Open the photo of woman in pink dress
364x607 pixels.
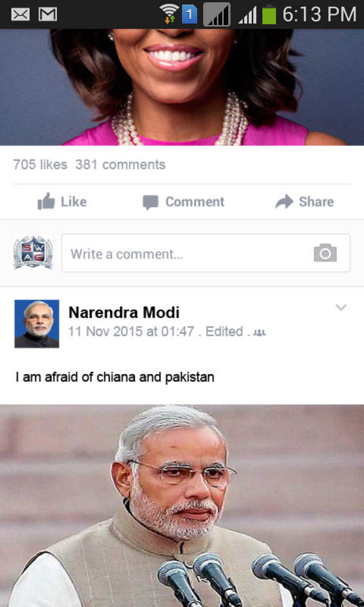click(x=182, y=87)
